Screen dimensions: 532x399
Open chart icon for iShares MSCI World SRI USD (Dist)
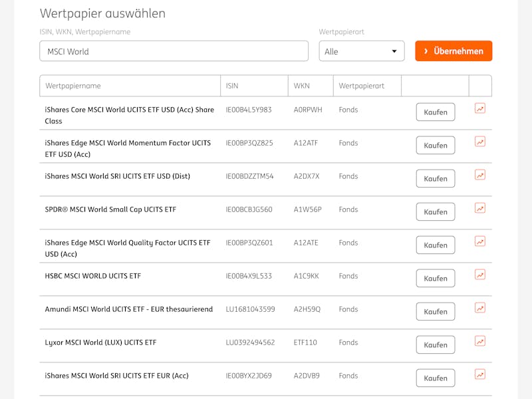[x=479, y=175]
